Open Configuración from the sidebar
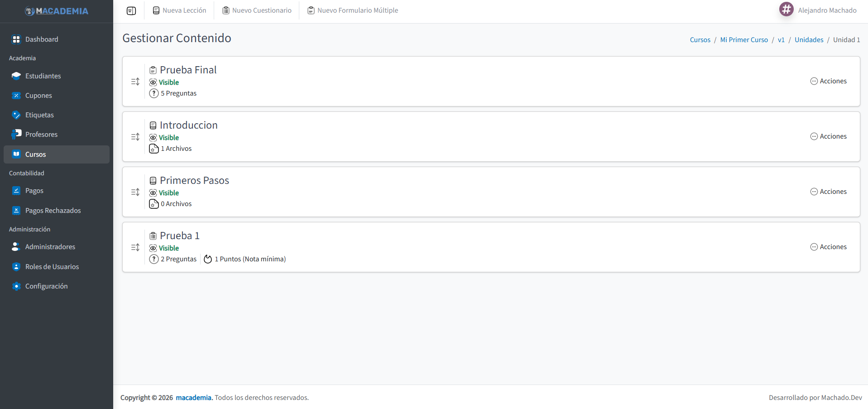The image size is (868, 409). tap(46, 286)
